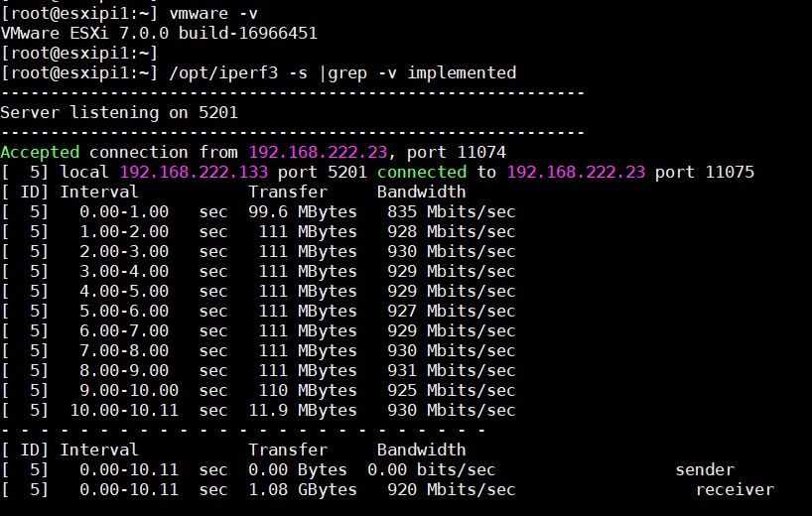Click the green 'connected' word

pos(422,172)
